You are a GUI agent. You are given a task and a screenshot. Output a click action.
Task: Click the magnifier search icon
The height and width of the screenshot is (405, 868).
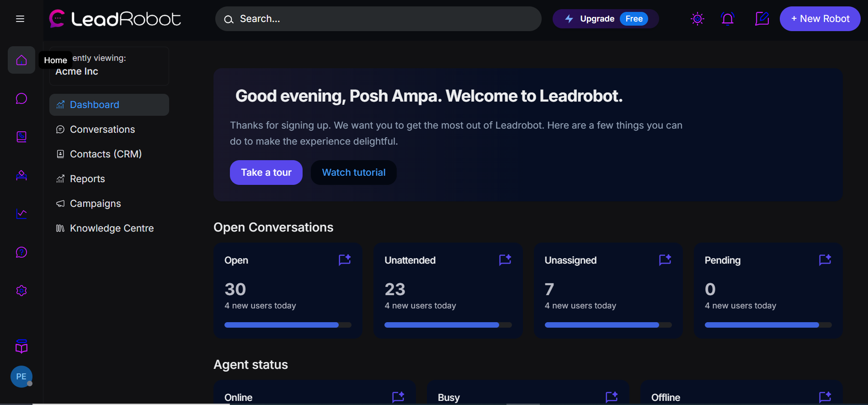229,19
